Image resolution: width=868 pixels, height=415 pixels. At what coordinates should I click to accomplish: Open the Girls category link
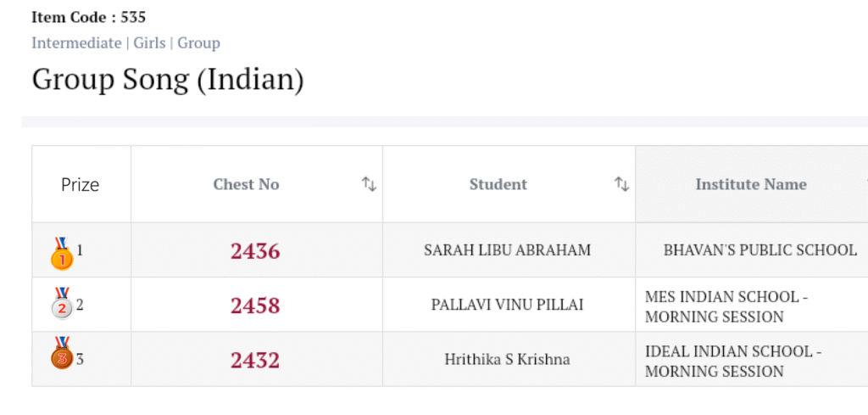(149, 42)
